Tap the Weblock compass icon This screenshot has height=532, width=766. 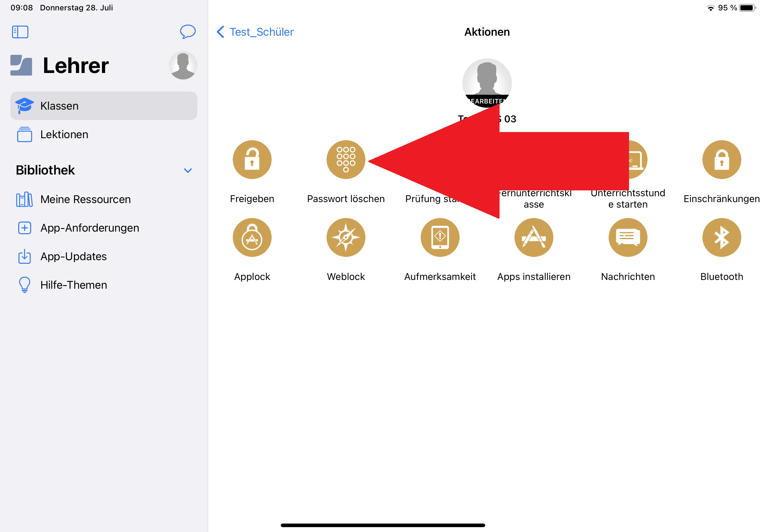[346, 238]
